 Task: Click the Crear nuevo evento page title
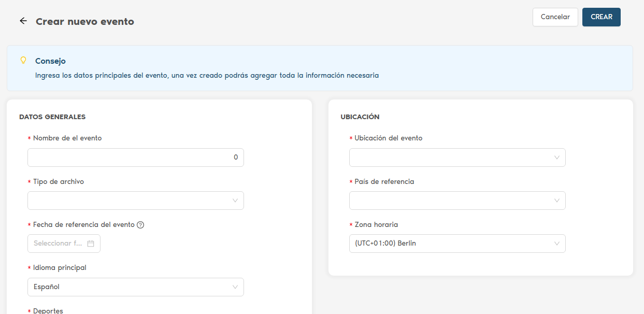(85, 22)
